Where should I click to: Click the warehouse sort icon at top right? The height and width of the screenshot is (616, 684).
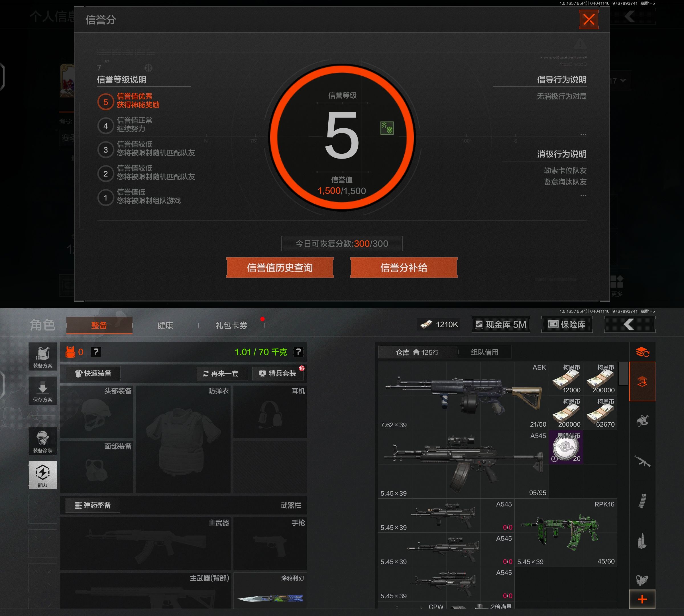click(642, 352)
